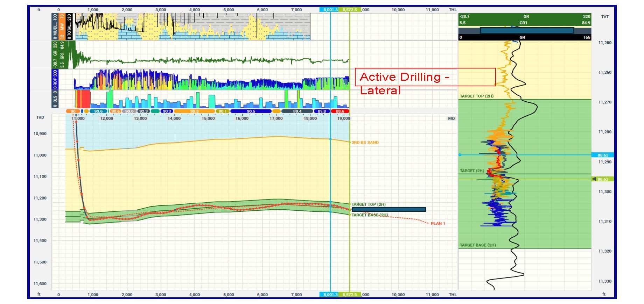
Task: Select the 89.8 blue inclination segment pill
Action: (x=322, y=111)
